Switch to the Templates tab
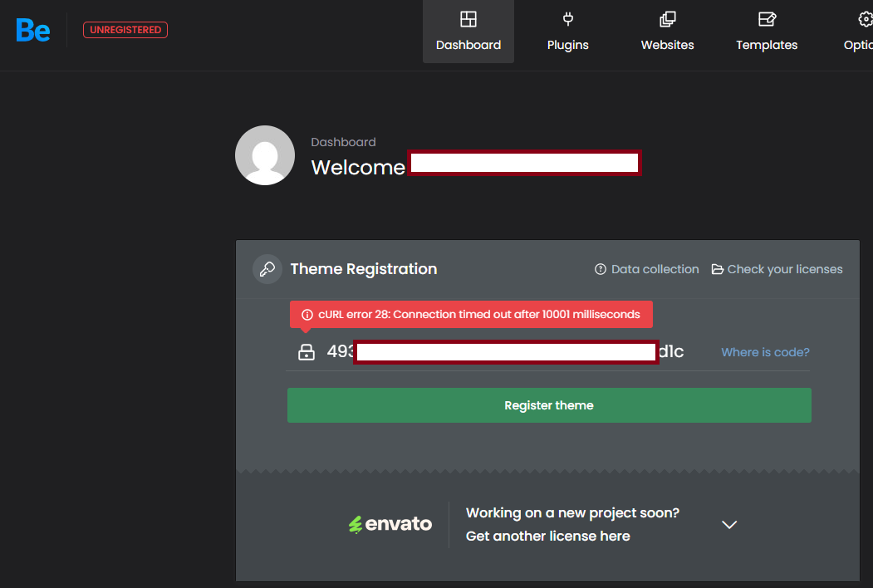873x588 pixels. [x=767, y=32]
